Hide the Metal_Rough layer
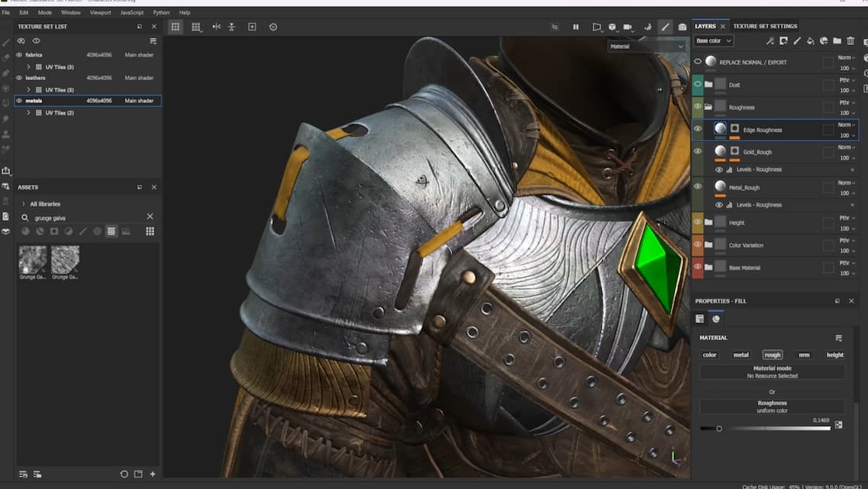 coord(697,186)
